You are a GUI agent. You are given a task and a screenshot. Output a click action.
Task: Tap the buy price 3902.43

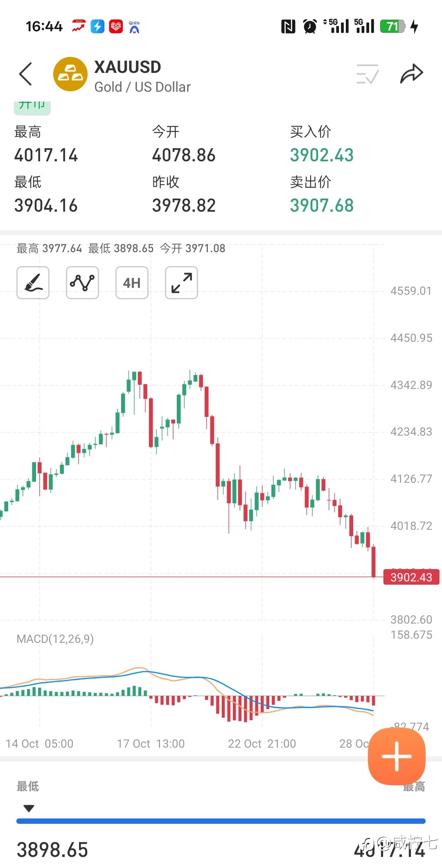coord(322,155)
